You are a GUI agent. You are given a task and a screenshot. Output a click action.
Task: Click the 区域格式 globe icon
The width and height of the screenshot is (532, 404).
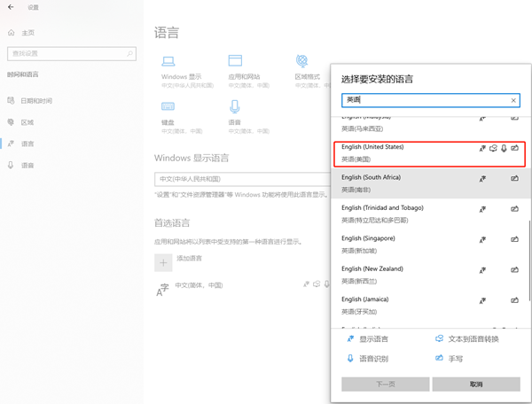click(x=301, y=61)
